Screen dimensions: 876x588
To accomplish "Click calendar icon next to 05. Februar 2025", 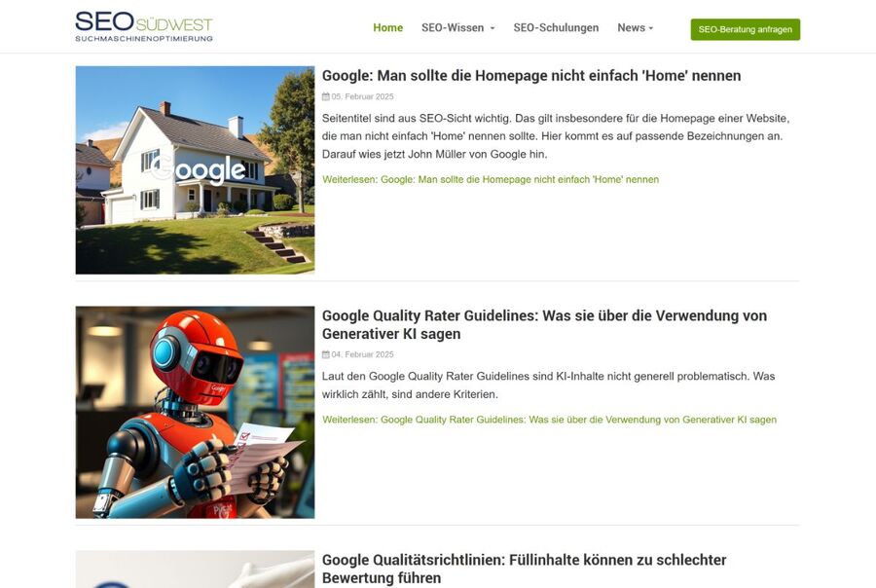I will tap(326, 96).
